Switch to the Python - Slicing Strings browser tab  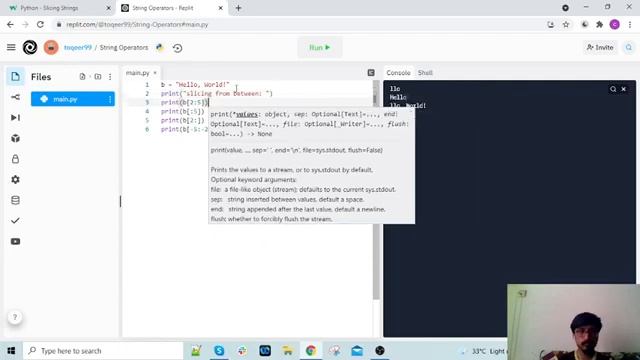(x=60, y=8)
